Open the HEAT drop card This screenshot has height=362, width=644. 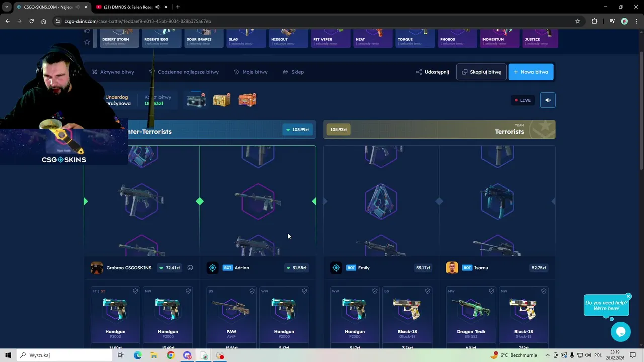372,38
